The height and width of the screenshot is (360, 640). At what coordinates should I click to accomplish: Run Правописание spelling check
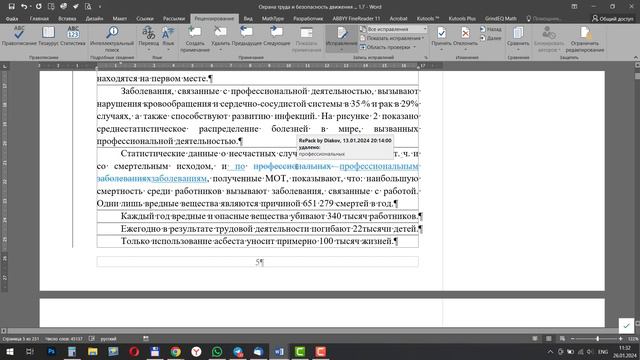coord(19,36)
